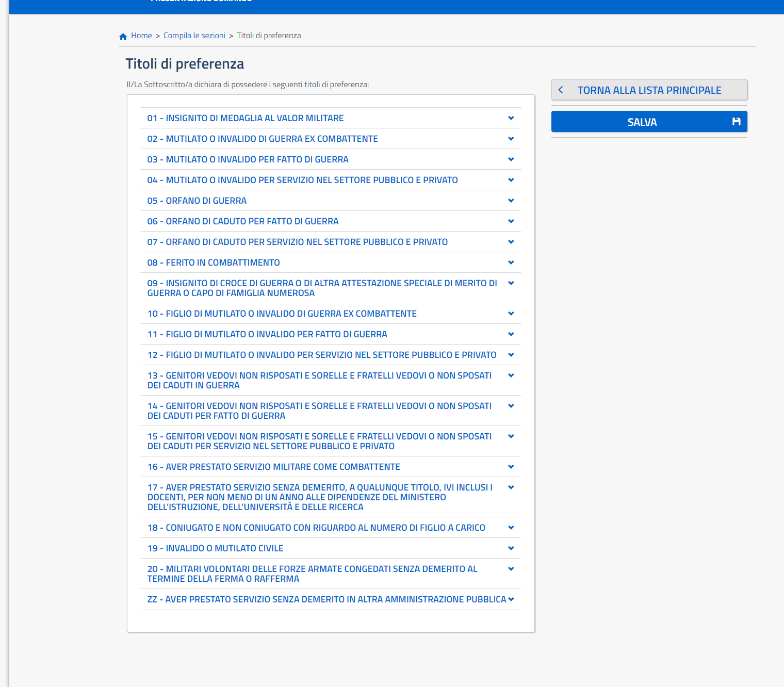Screen dimensions: 784x687
Task: Open 11 - FIGLIO DI MUTILATO PER FATTO DI GUERRA
Action: click(x=267, y=334)
